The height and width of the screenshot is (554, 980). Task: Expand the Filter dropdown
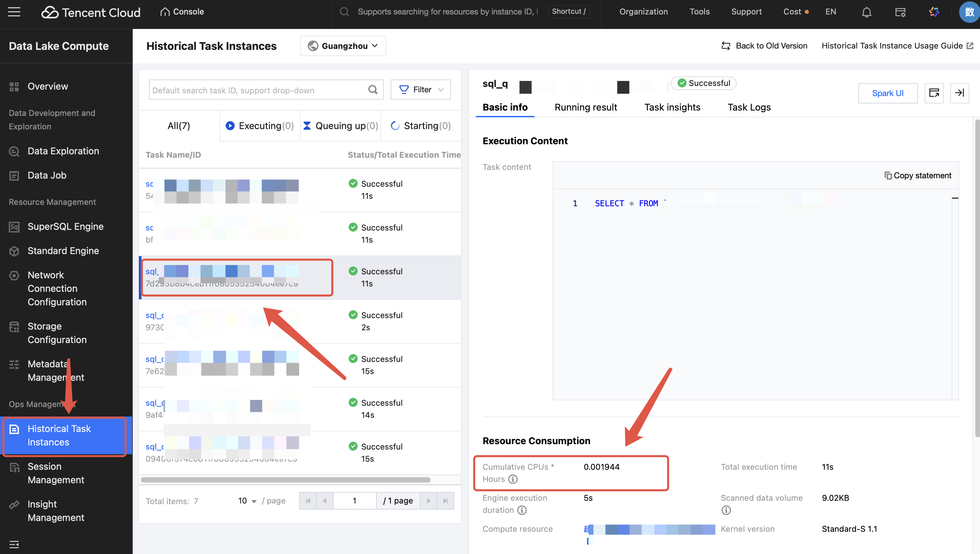tap(420, 90)
